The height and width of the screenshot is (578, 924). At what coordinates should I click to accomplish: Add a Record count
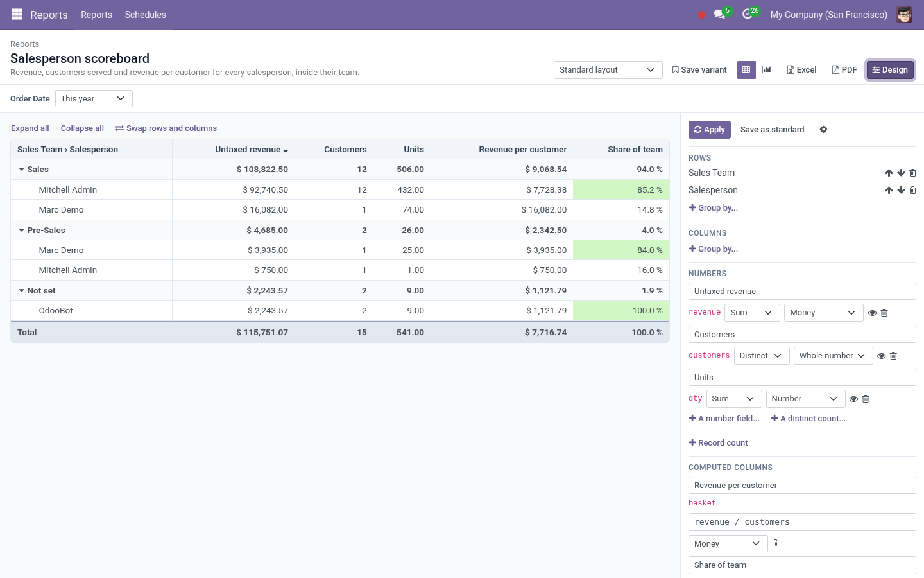pos(718,443)
